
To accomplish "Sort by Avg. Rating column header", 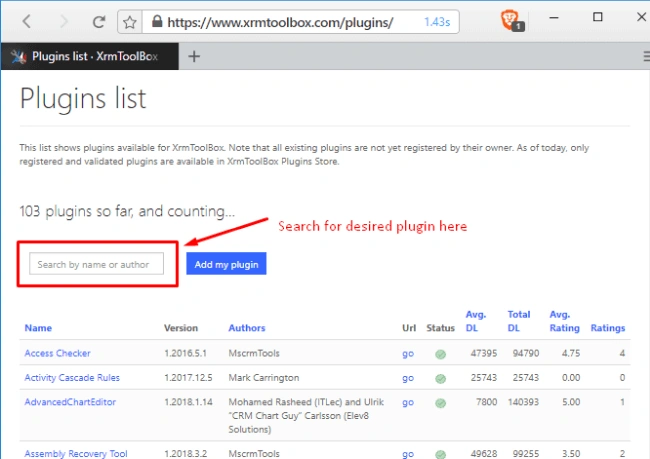I will click(564, 321).
